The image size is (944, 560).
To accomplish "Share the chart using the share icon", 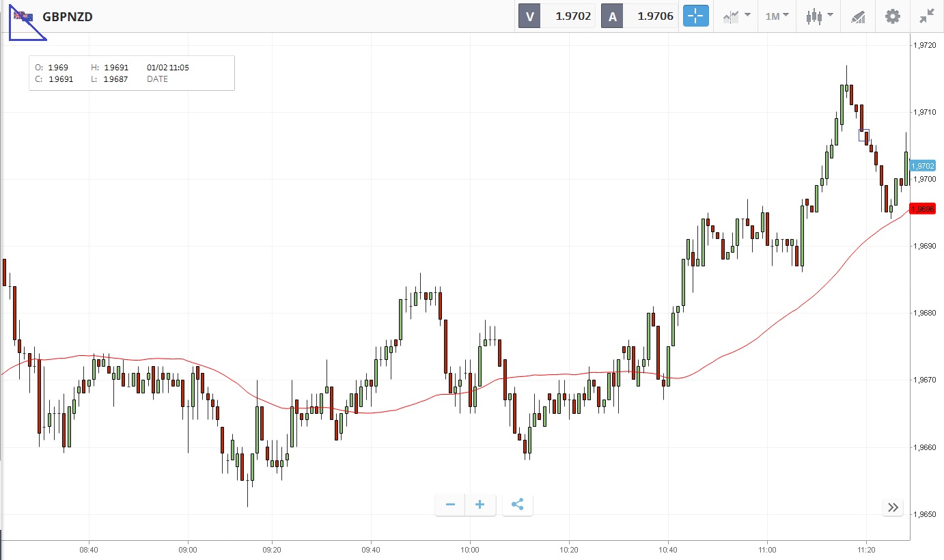I will click(517, 505).
